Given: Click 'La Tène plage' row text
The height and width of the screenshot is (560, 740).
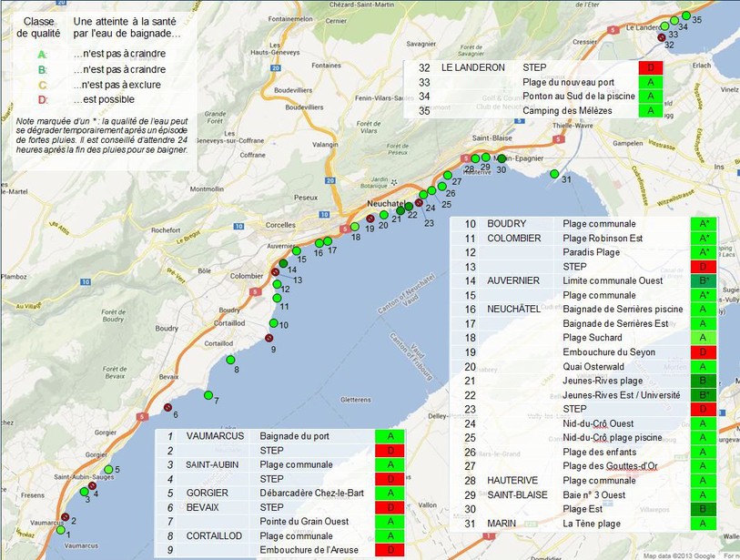Looking at the screenshot, I should (x=592, y=524).
